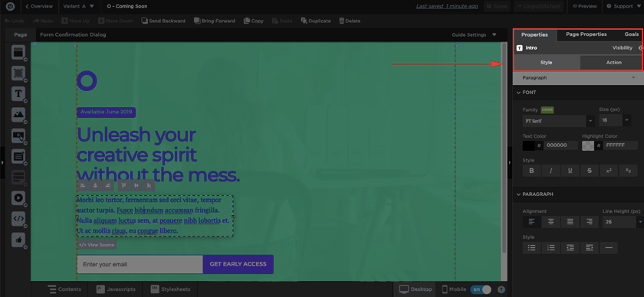The width and height of the screenshot is (644, 297).
Task: Select the Text widget in the sidebar
Action: 18,94
